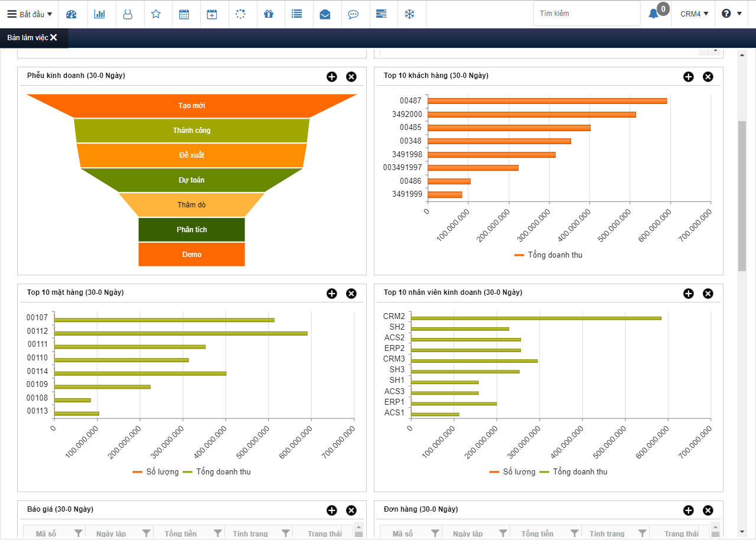Viewport: 756px width, 540px height.
Task: Click plus icon on Top 10 mặt hàng
Action: [332, 294]
